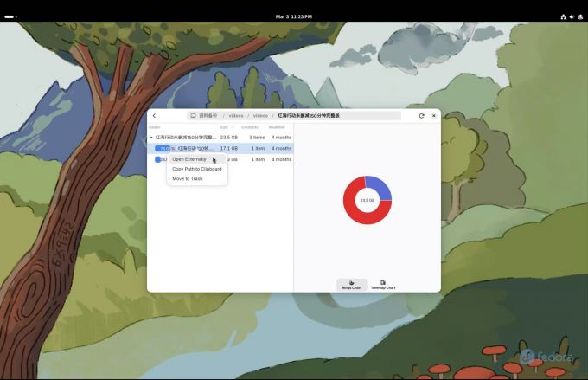Click second videos path breadcrumb
The image size is (588, 380).
click(x=260, y=115)
